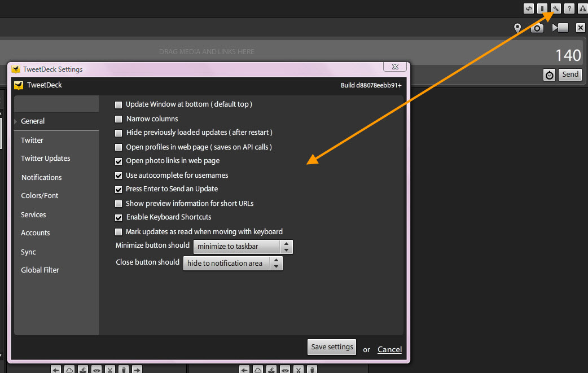Image resolution: width=588 pixels, height=373 pixels.
Task: Click the Save settings button
Action: point(332,347)
